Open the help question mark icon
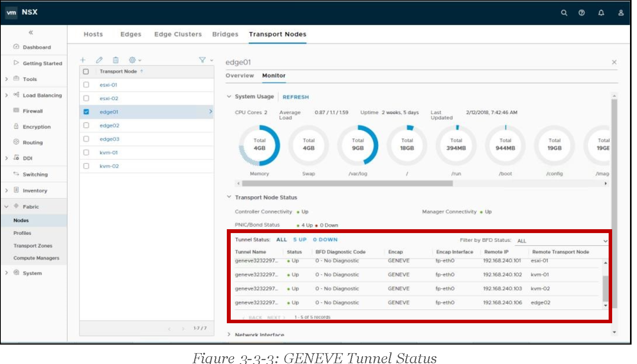The image size is (637, 364). coord(581,13)
